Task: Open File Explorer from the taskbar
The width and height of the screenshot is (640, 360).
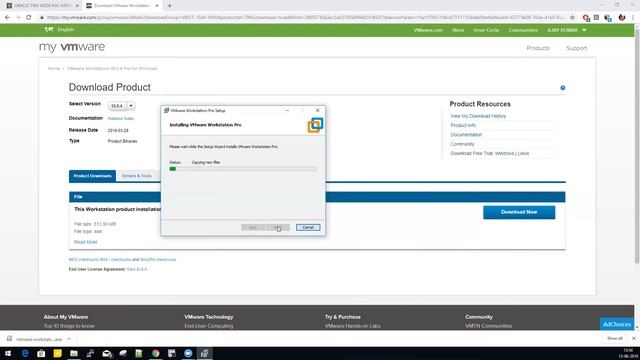Action: tap(74, 353)
